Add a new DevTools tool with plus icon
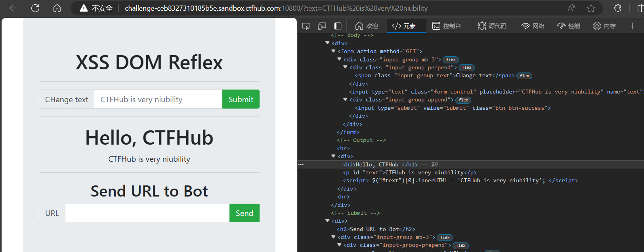The image size is (644, 252). point(633,26)
